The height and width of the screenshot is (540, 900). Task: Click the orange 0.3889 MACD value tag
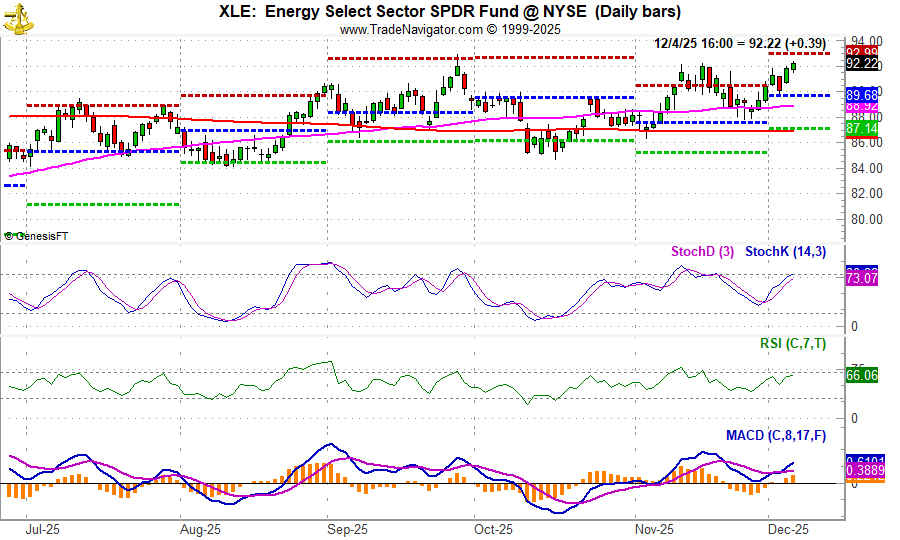click(x=862, y=470)
